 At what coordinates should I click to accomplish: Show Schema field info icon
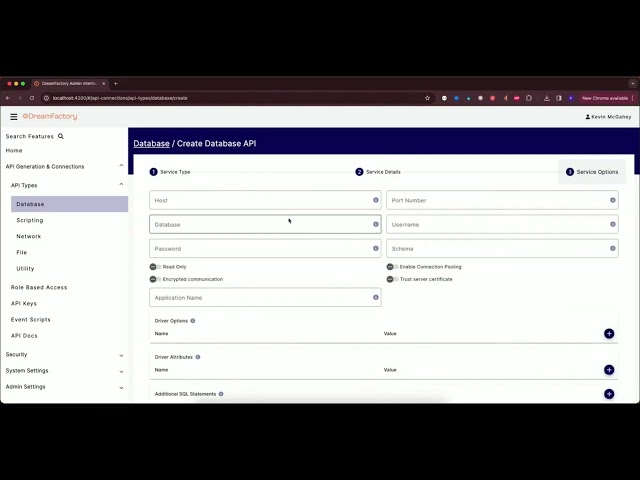(613, 248)
